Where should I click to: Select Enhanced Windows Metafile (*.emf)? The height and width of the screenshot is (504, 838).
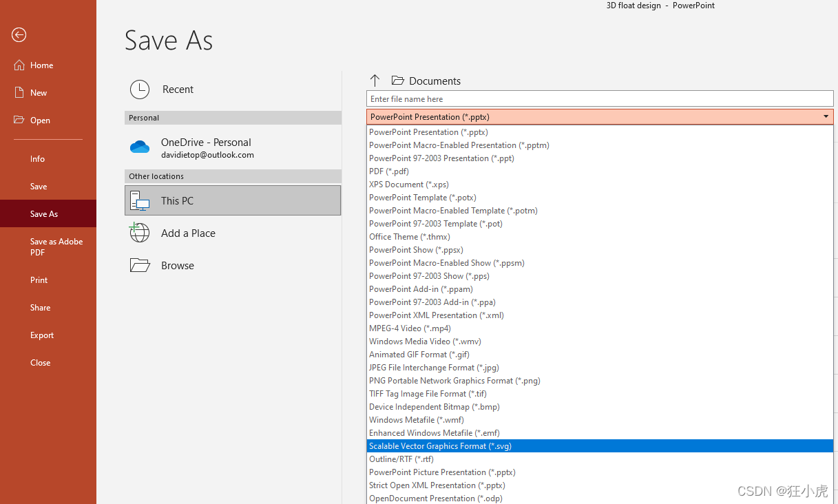pyautogui.click(x=600, y=432)
